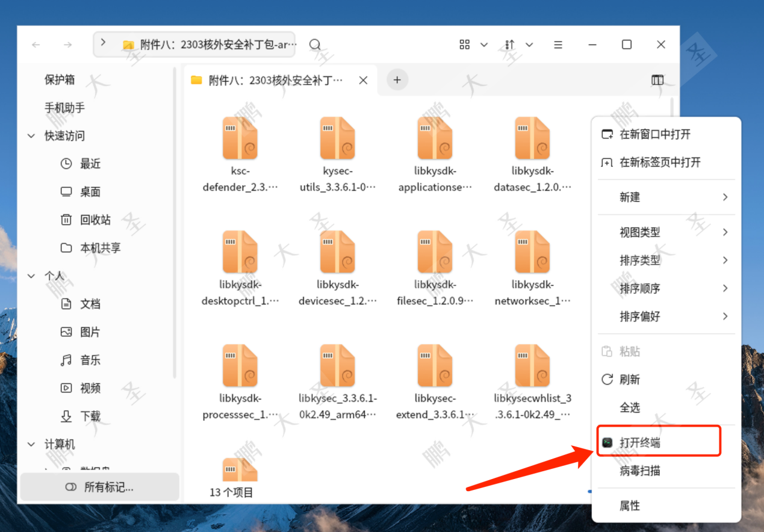Image resolution: width=764 pixels, height=532 pixels.
Task: Open the hamburger options menu in toolbar
Action: (558, 45)
